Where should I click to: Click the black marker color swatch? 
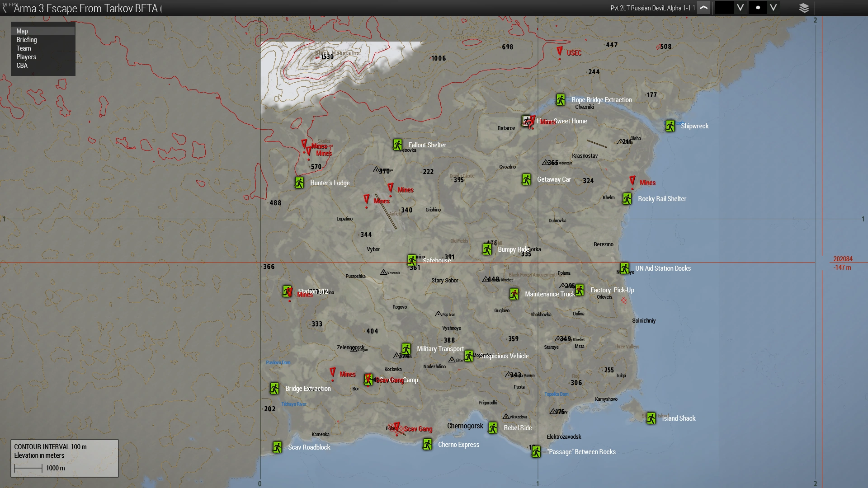724,8
